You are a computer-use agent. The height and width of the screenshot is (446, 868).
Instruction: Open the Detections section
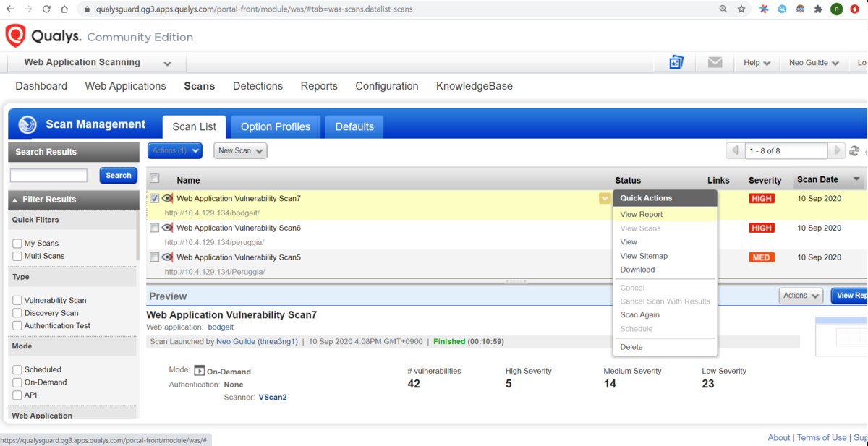click(x=258, y=86)
